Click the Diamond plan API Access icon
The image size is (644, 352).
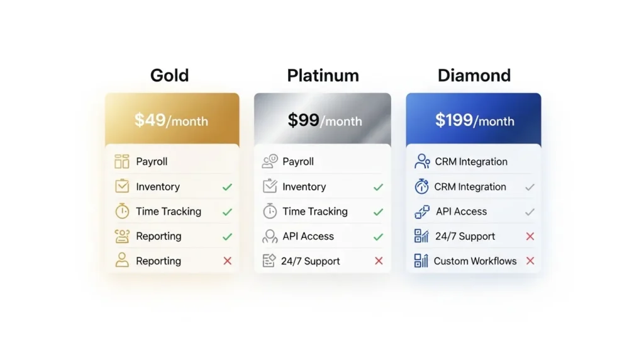coord(422,212)
